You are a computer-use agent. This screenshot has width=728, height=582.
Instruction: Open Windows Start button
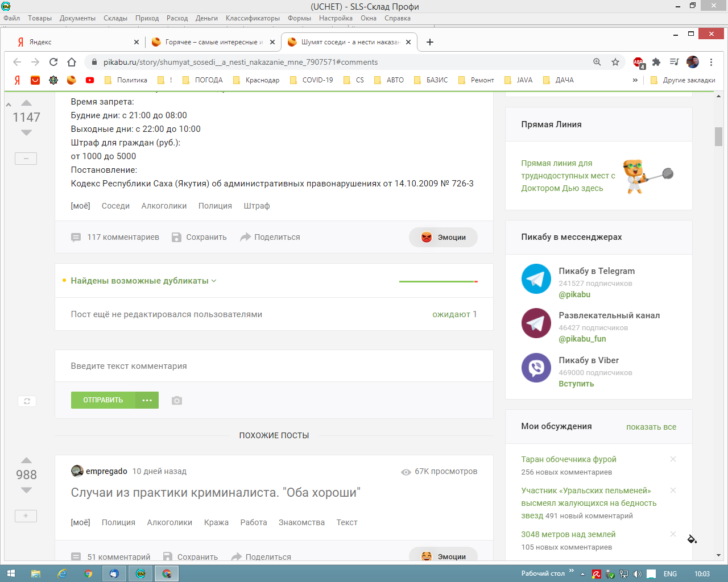(10, 573)
